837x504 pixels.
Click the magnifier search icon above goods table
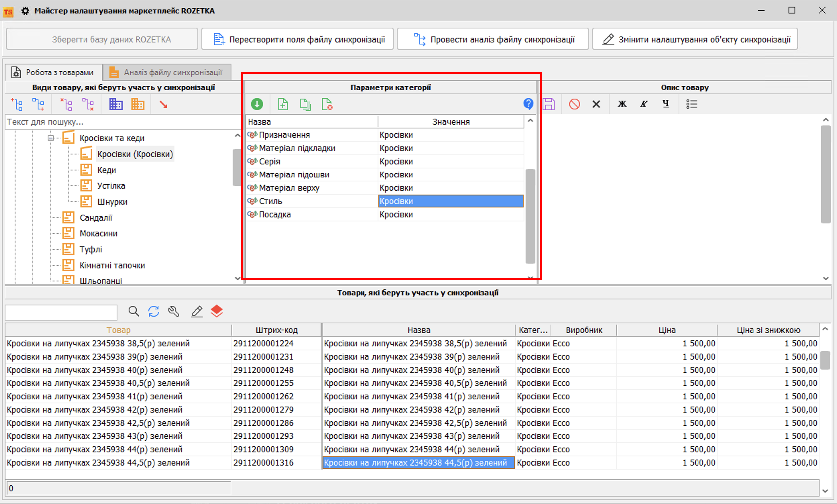134,311
